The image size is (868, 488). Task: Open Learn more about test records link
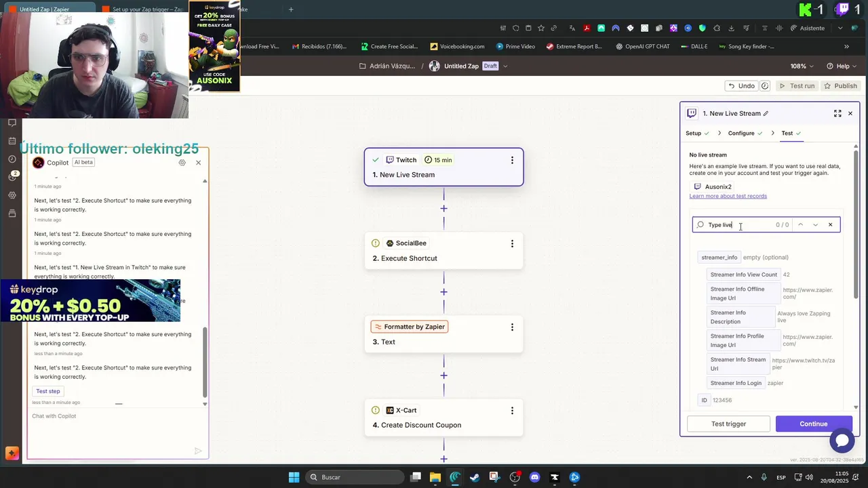(728, 196)
